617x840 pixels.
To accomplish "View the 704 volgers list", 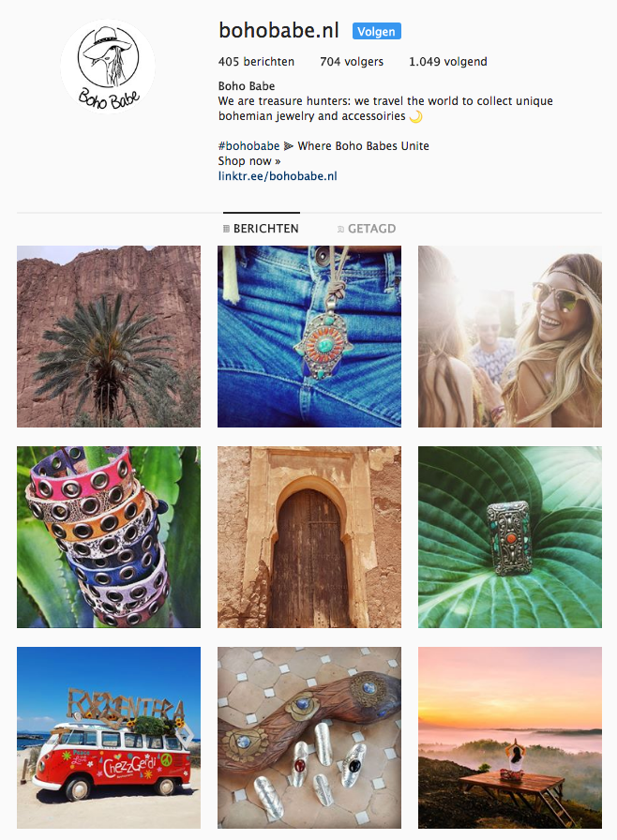I will pyautogui.click(x=352, y=62).
